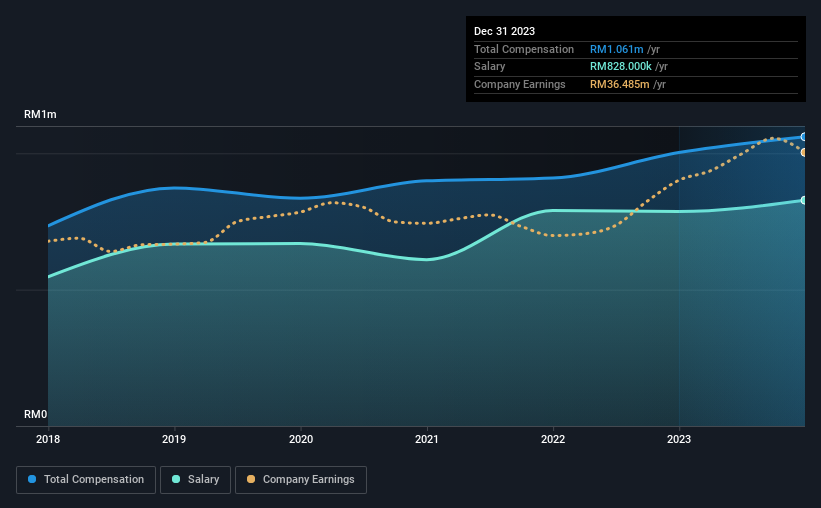Click the 2020 x-axis label

coord(301,439)
